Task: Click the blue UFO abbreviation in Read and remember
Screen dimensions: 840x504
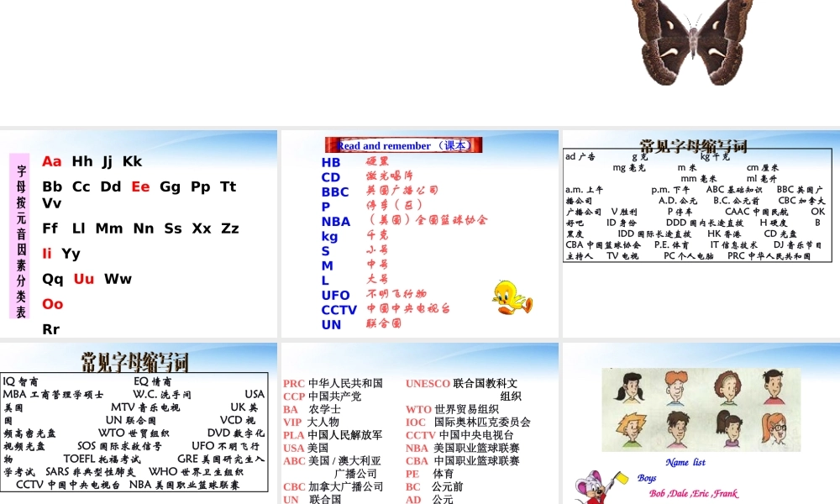Action: point(335,295)
